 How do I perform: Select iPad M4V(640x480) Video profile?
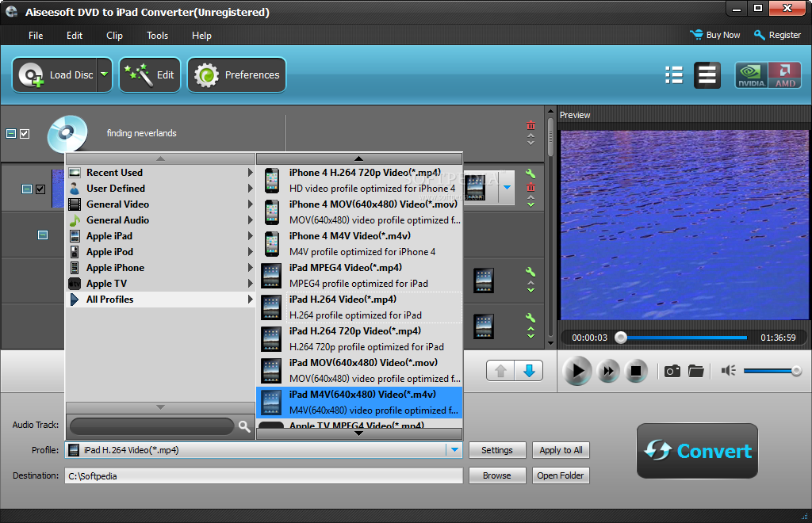[359, 402]
